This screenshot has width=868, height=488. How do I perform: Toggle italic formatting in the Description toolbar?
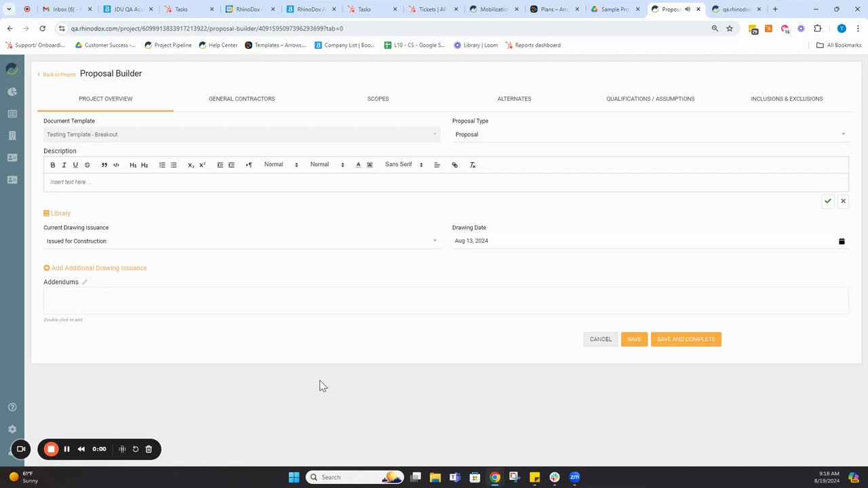pyautogui.click(x=64, y=165)
